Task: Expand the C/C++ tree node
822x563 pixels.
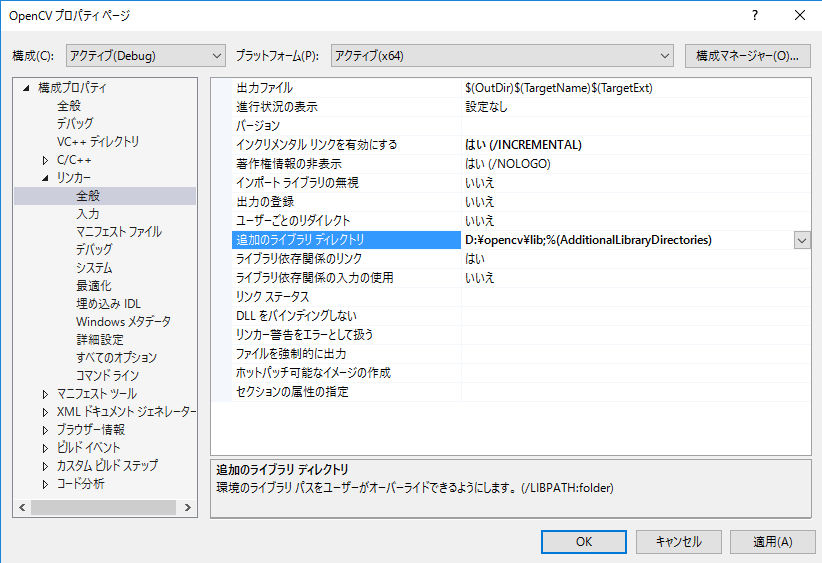Action: (45, 160)
